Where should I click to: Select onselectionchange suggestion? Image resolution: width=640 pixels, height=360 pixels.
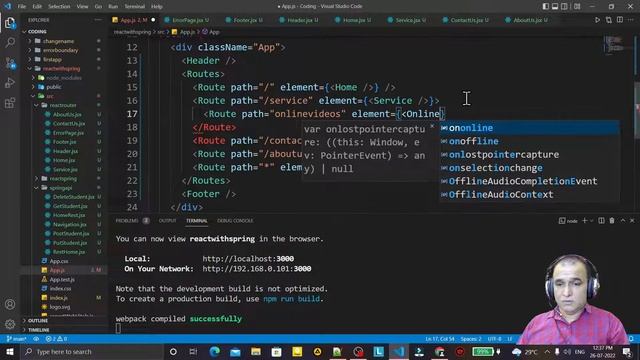529,168
